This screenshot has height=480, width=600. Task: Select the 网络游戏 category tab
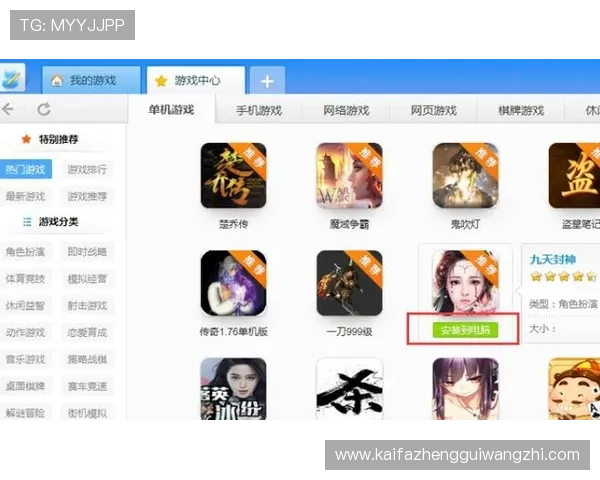(x=346, y=111)
